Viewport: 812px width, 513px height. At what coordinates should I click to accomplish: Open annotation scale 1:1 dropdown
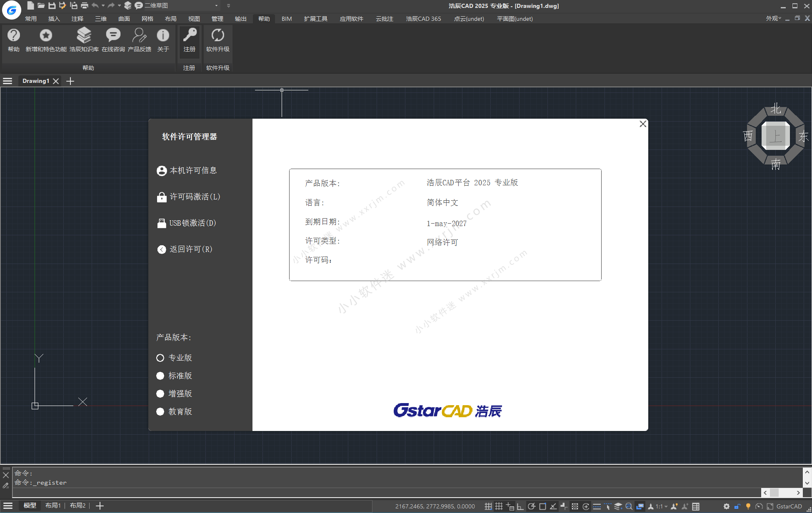point(662,506)
